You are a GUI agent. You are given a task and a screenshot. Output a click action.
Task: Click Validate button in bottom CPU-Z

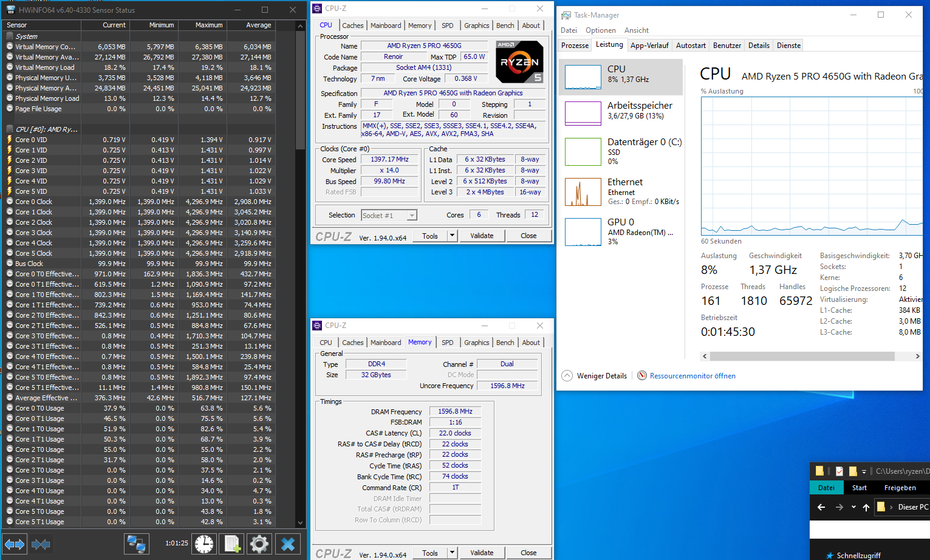click(482, 553)
